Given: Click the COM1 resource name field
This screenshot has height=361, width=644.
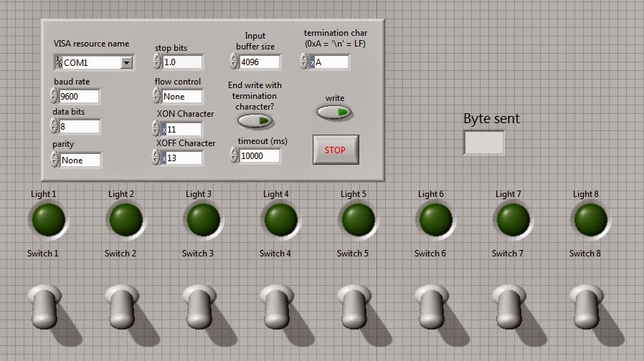Looking at the screenshot, I should point(93,63).
